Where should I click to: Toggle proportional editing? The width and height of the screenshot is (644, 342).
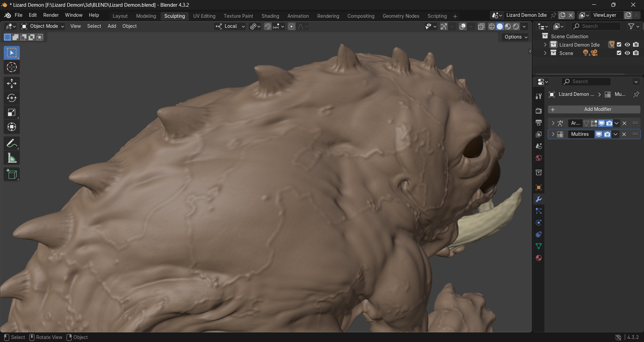point(292,26)
